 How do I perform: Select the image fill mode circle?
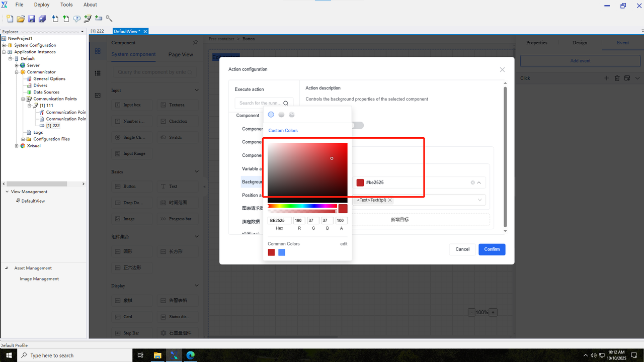click(x=292, y=115)
